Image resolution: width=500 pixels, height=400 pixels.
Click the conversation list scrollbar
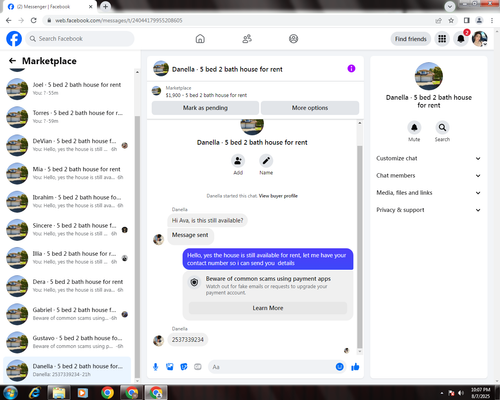click(137, 247)
